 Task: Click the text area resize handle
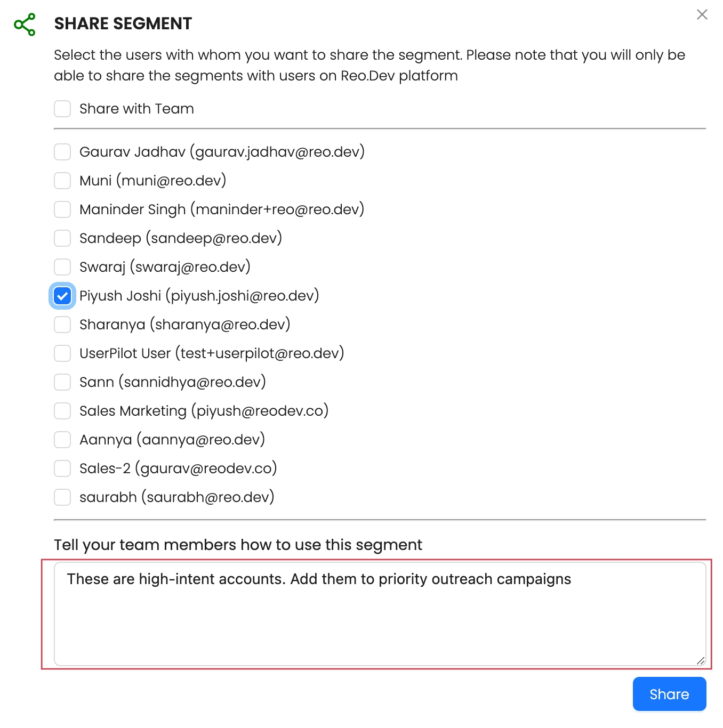(701, 661)
